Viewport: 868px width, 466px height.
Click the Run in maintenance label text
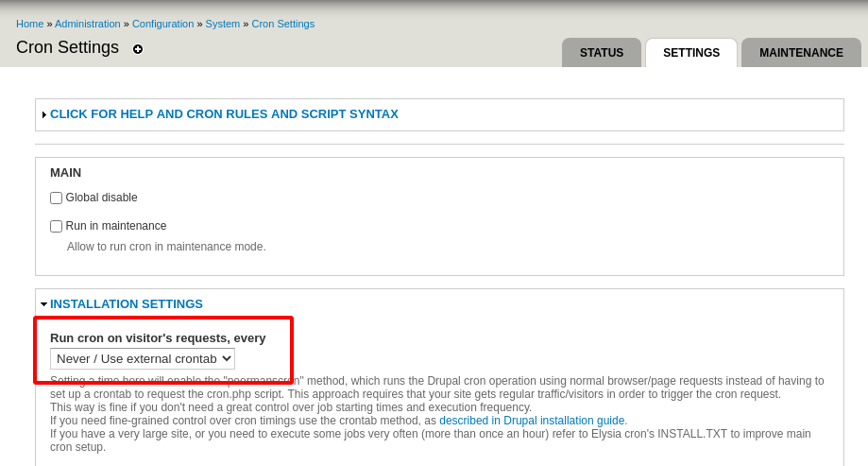116,226
